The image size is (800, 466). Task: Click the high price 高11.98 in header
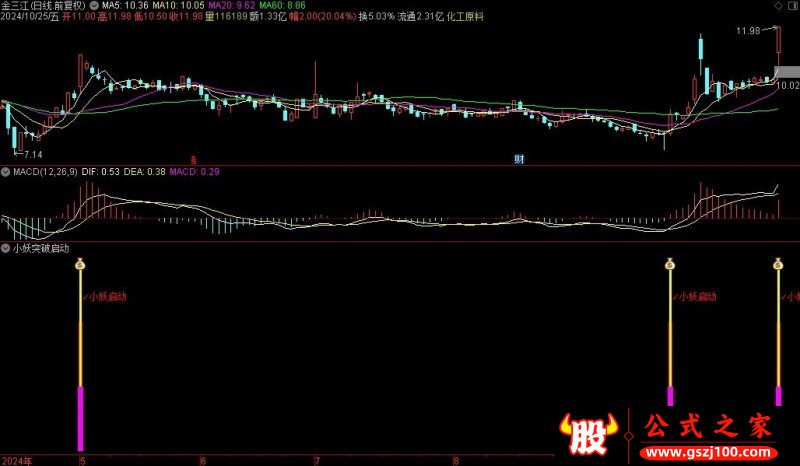coord(115,16)
